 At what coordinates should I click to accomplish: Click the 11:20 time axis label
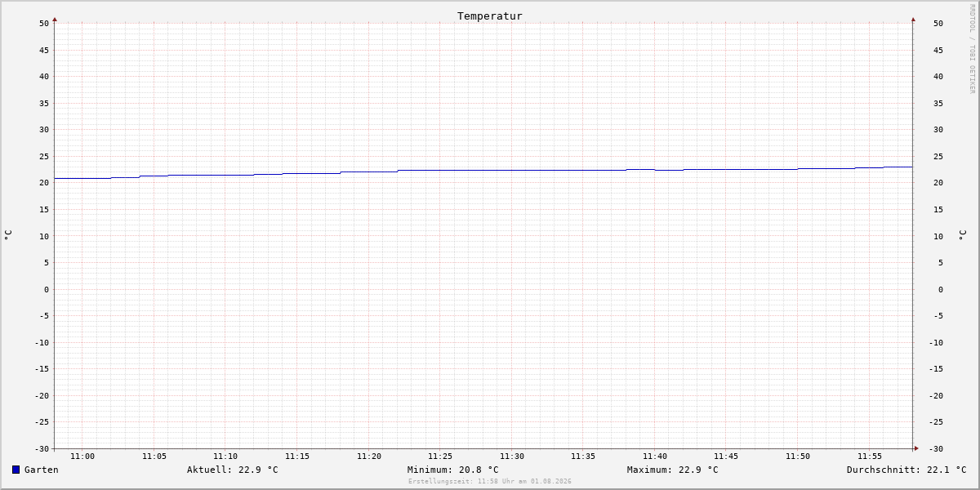(369, 457)
